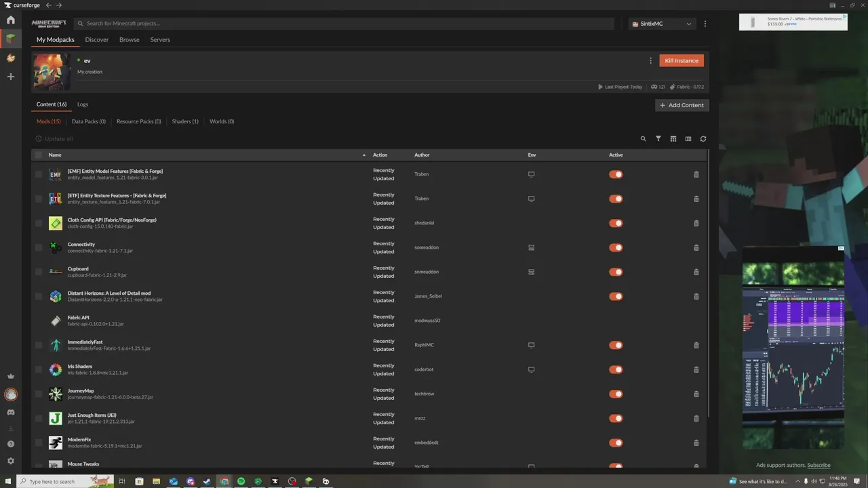This screenshot has width=868, height=488.
Task: Disable the Iris Shaders mod toggle
Action: pos(616,369)
